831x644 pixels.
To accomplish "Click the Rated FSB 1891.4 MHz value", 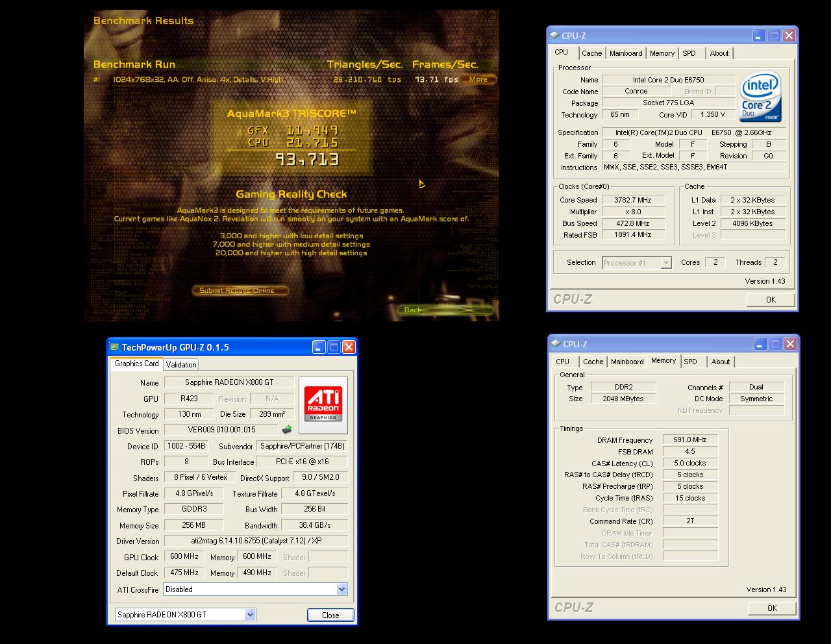I will [633, 234].
